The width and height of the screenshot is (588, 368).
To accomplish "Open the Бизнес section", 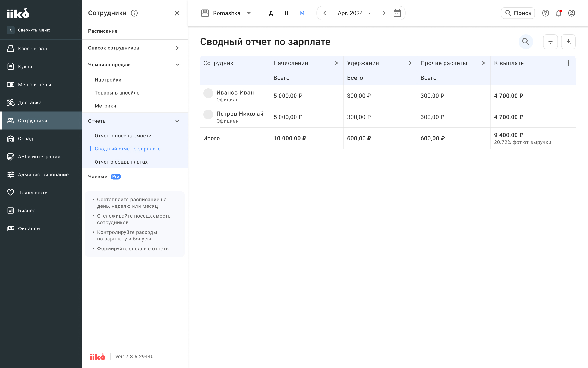I will pos(41,210).
